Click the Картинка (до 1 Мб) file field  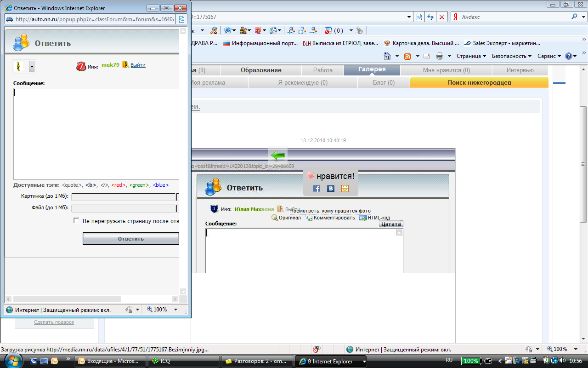[124, 197]
